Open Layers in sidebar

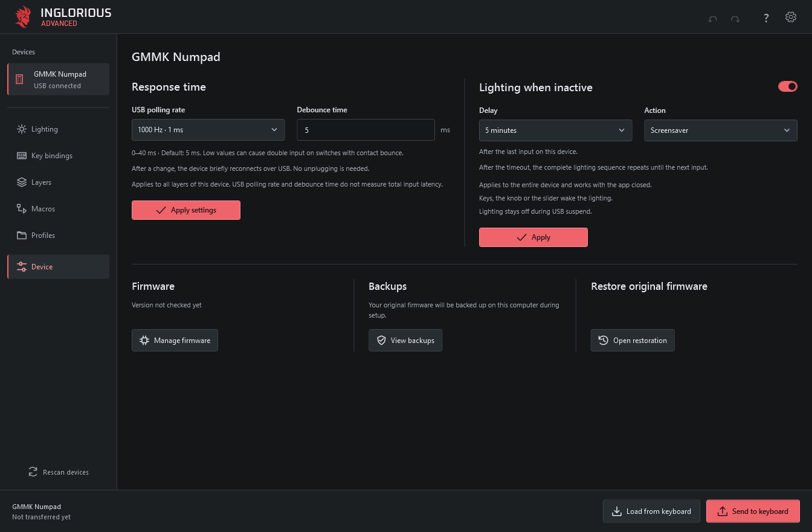tap(58, 182)
